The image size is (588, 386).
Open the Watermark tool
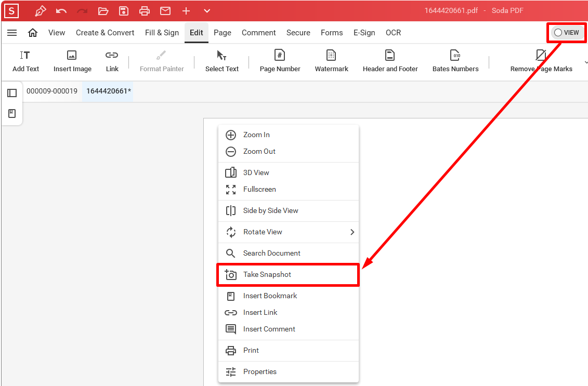332,61
